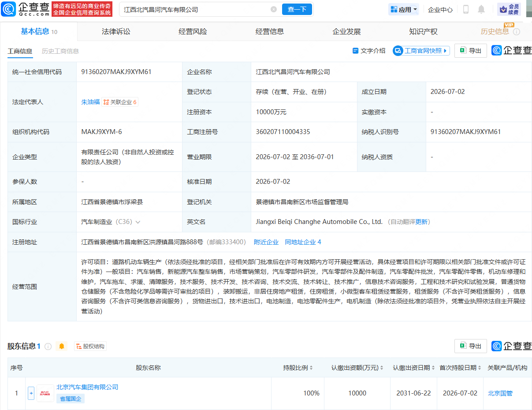The width and height of the screenshot is (532, 410).
Task: Select 历史工商信息 sub-tab
Action: 60,51
